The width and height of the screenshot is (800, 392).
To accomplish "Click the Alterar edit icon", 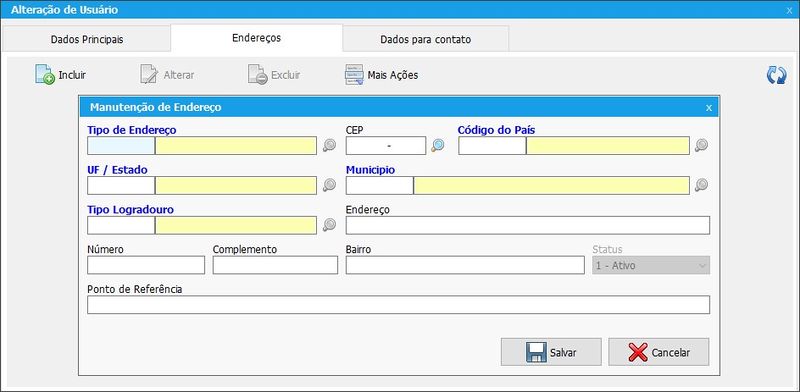I will tap(149, 75).
